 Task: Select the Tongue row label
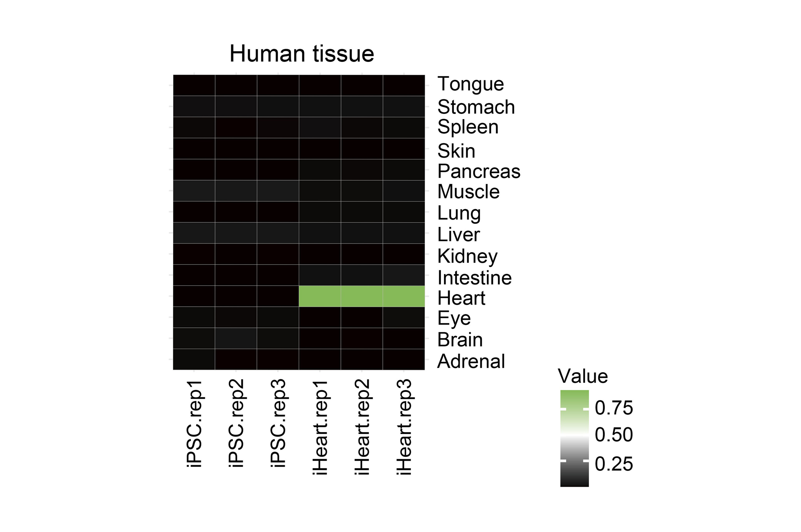(x=470, y=84)
